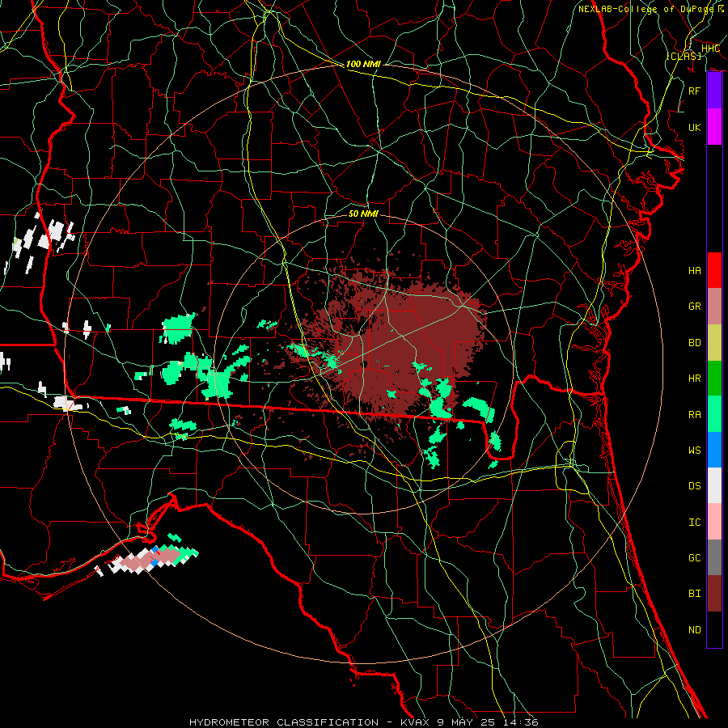
Task: Click the 'BD' legend label
Action: click(x=695, y=343)
